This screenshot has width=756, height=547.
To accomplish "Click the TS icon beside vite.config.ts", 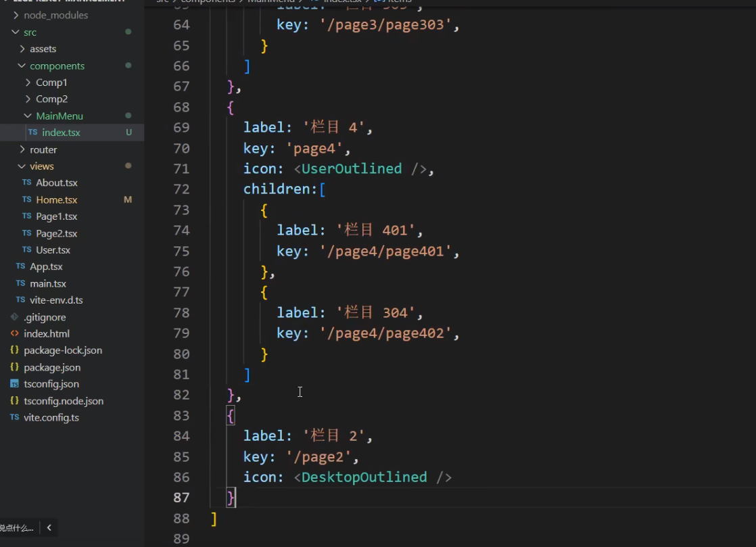I will point(14,417).
